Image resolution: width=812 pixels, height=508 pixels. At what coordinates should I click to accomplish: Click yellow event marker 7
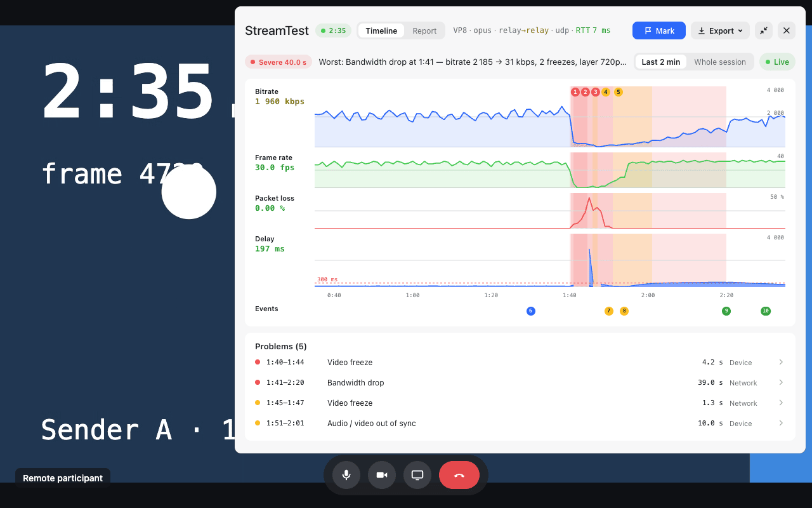point(609,311)
